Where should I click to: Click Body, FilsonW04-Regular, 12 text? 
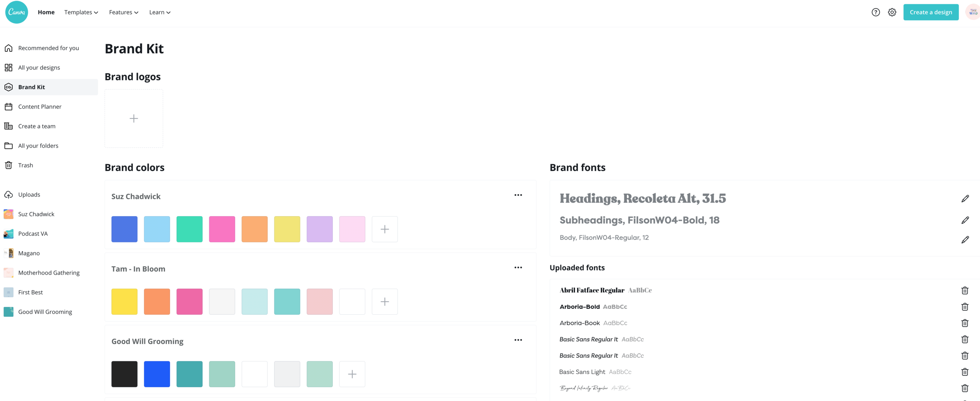pyautogui.click(x=604, y=238)
